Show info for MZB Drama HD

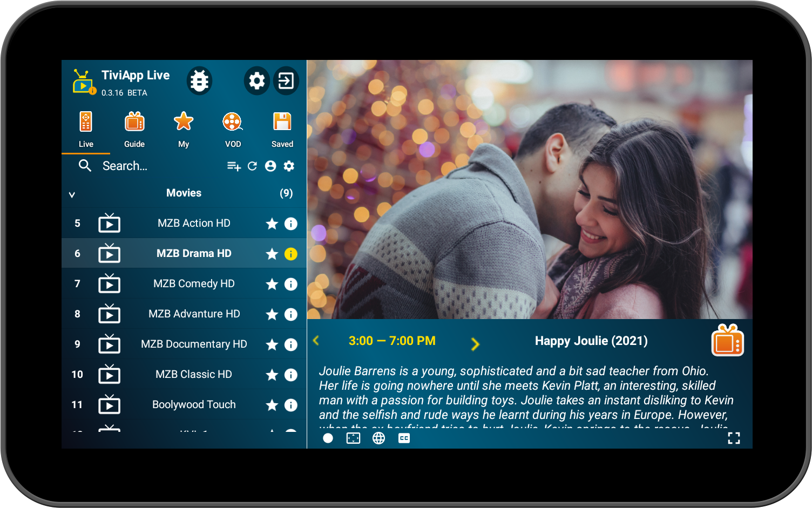pyautogui.click(x=291, y=254)
